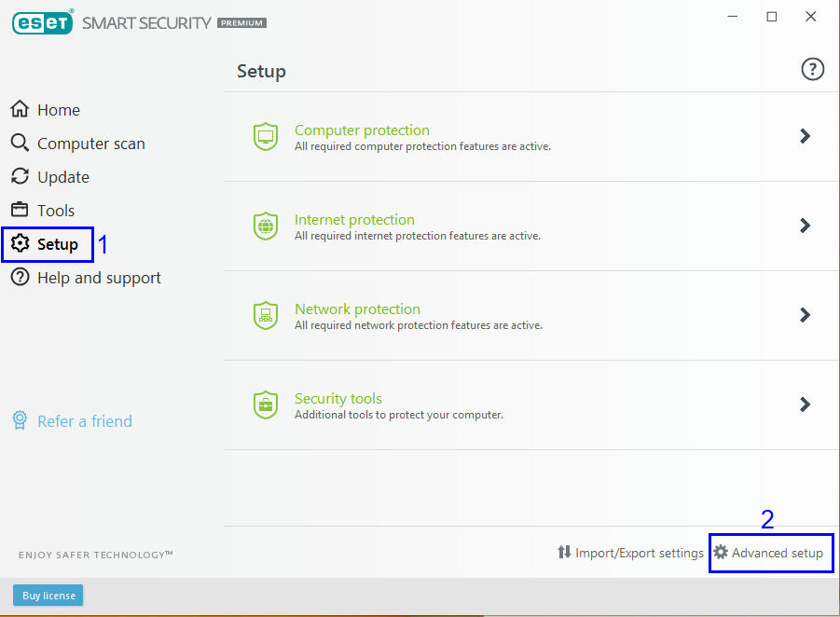Click the ESET logo
This screenshot has width=840, height=617.
(x=42, y=22)
